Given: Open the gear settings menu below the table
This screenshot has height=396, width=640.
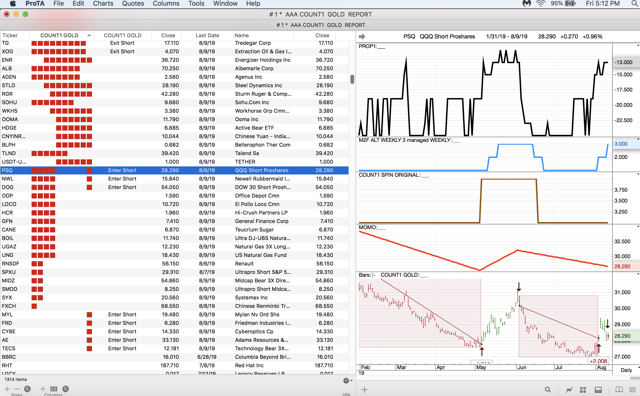Looking at the screenshot, I should point(347,380).
